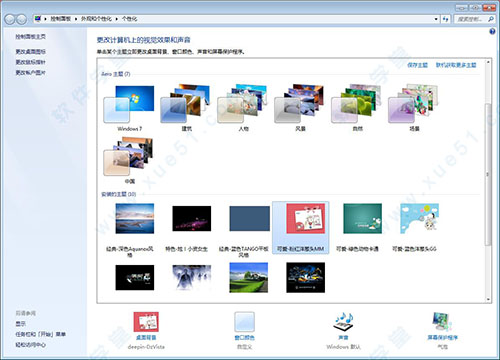Image resolution: width=500 pixels, height=360 pixels.
Task: Click the refresh icon beside address bar
Action: pos(446,19)
